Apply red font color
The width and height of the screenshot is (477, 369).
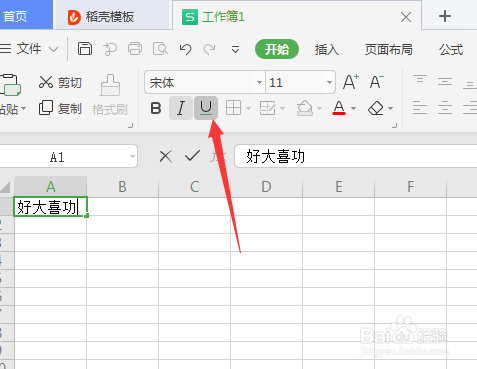pos(339,108)
